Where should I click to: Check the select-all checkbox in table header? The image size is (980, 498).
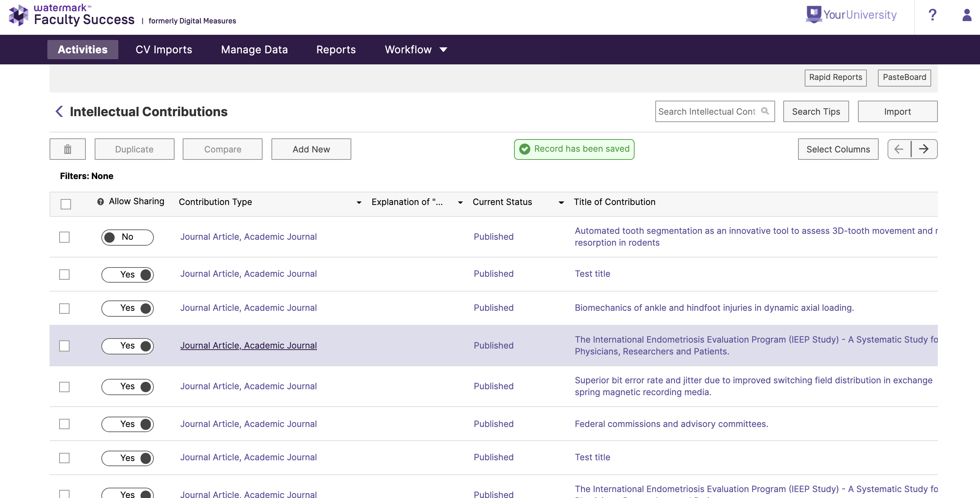[66, 204]
